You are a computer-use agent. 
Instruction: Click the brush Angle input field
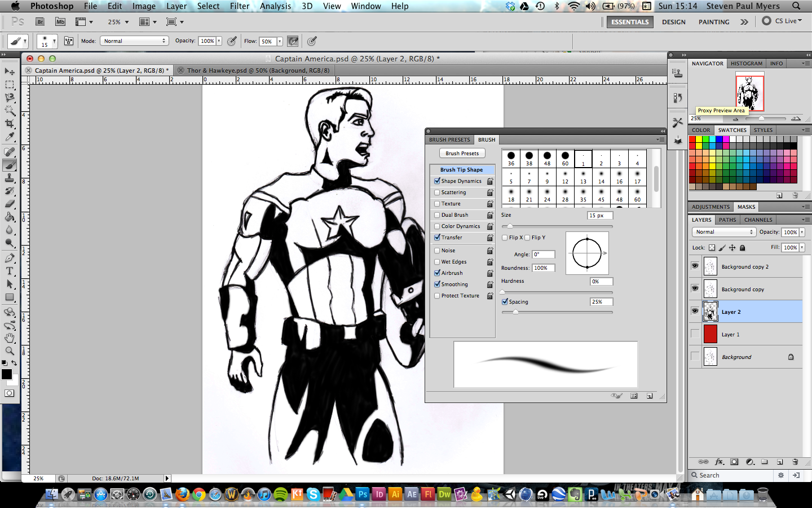(544, 255)
